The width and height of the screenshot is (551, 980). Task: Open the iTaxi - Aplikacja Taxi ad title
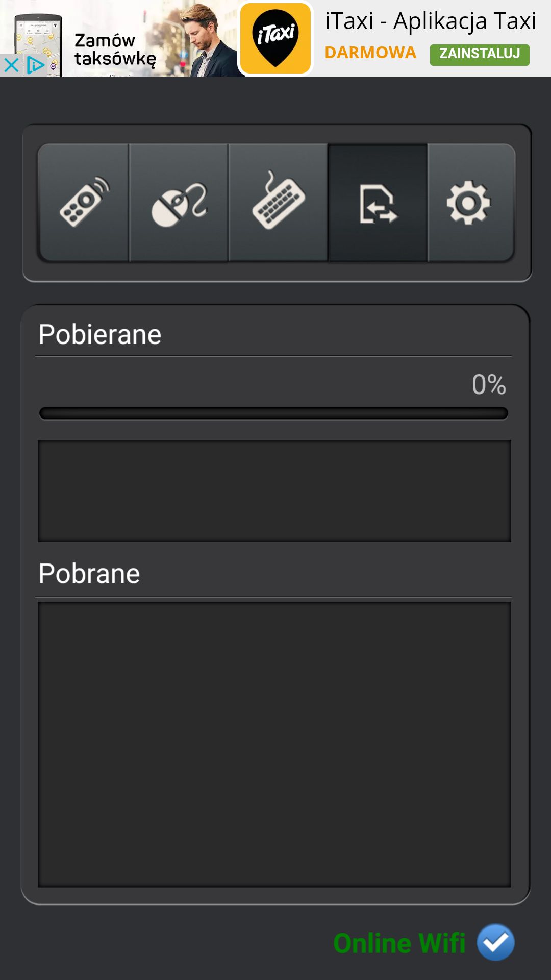[431, 21]
